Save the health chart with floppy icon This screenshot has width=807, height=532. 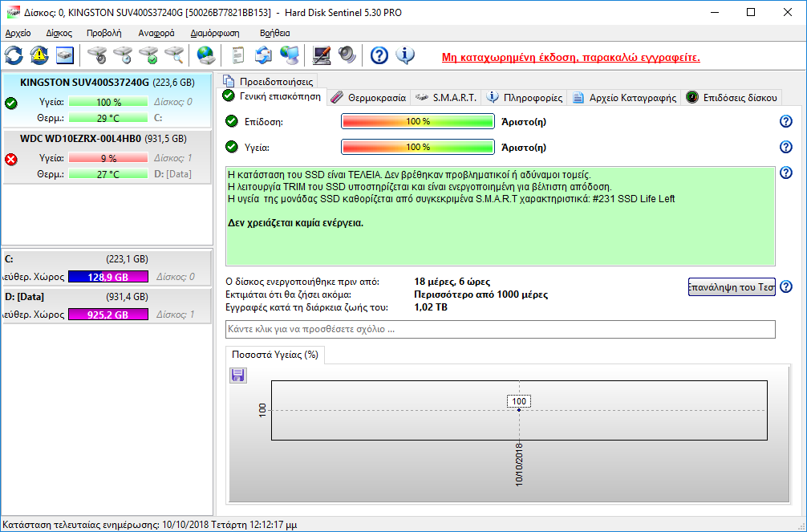[238, 375]
